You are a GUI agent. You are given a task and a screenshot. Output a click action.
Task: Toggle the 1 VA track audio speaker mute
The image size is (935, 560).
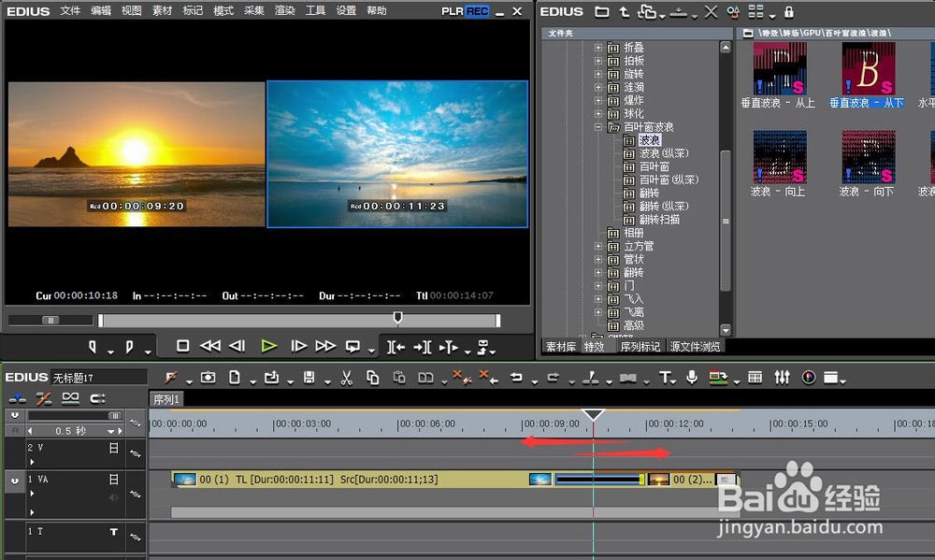113,497
